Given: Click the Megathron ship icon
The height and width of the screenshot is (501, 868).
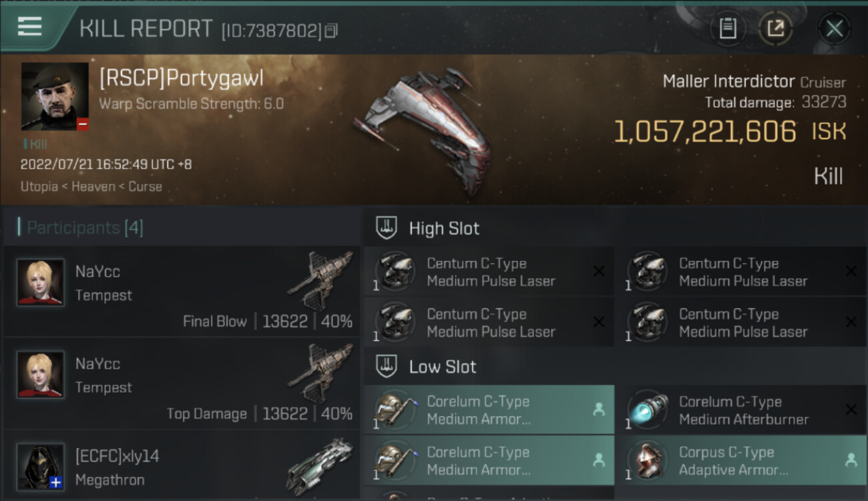Looking at the screenshot, I should pos(320,466).
